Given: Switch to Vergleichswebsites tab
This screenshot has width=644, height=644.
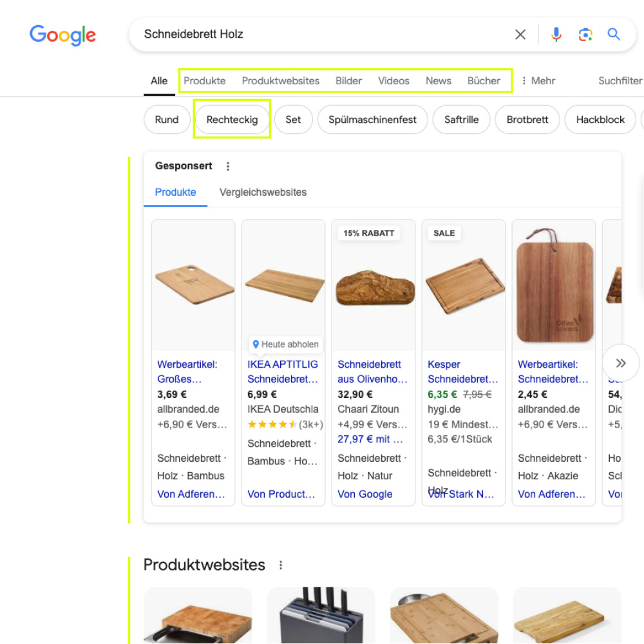Looking at the screenshot, I should click(x=263, y=192).
